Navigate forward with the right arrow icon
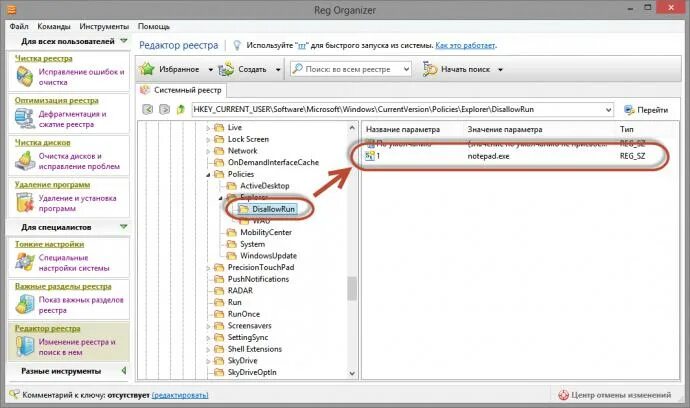Image resolution: width=690 pixels, height=408 pixels. [x=164, y=109]
